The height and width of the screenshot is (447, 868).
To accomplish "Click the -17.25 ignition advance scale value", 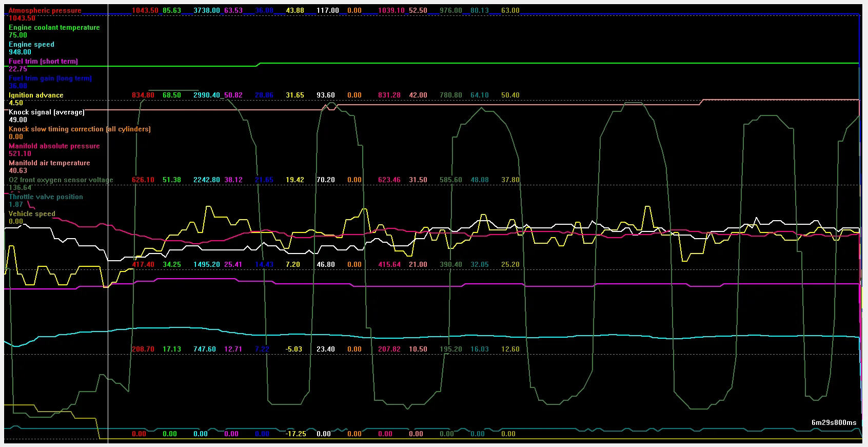I will tap(296, 434).
